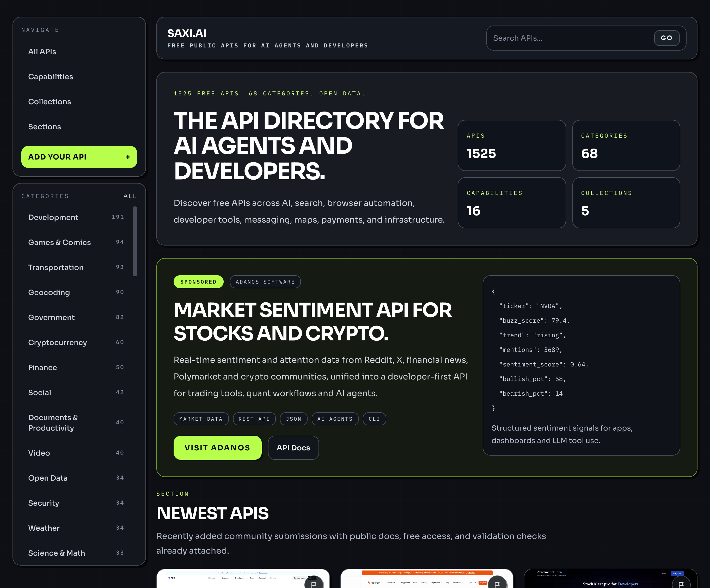Click the SPONSORED badge
710x588 pixels.
click(x=198, y=282)
